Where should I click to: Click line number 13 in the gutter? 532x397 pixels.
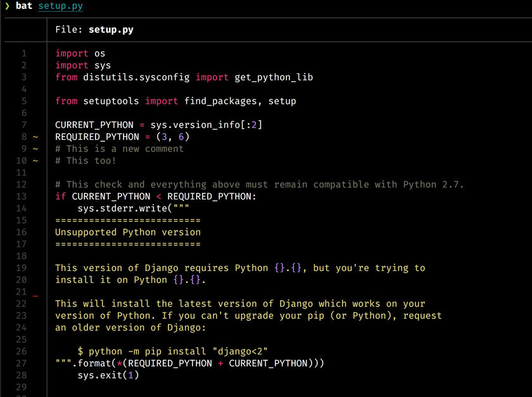[x=22, y=196]
